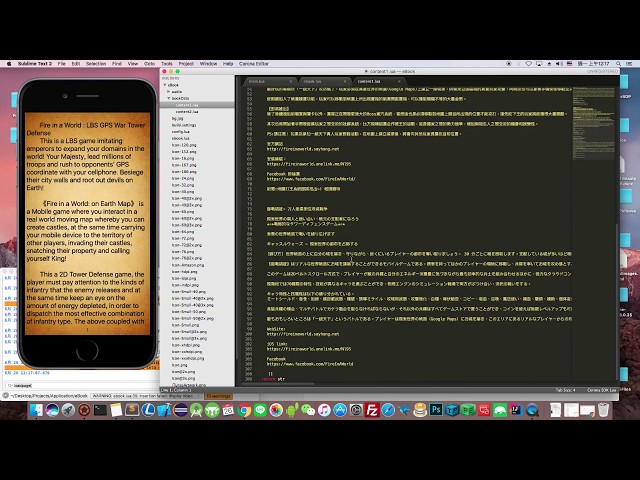Click the 'return str' line in editor
The image size is (640, 480).
pyautogui.click(x=273, y=379)
